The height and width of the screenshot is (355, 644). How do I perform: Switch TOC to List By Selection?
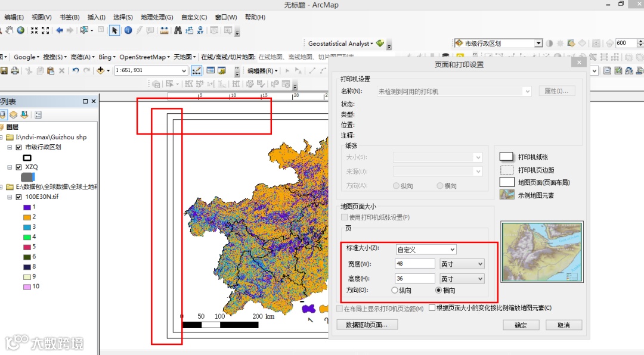click(24, 115)
